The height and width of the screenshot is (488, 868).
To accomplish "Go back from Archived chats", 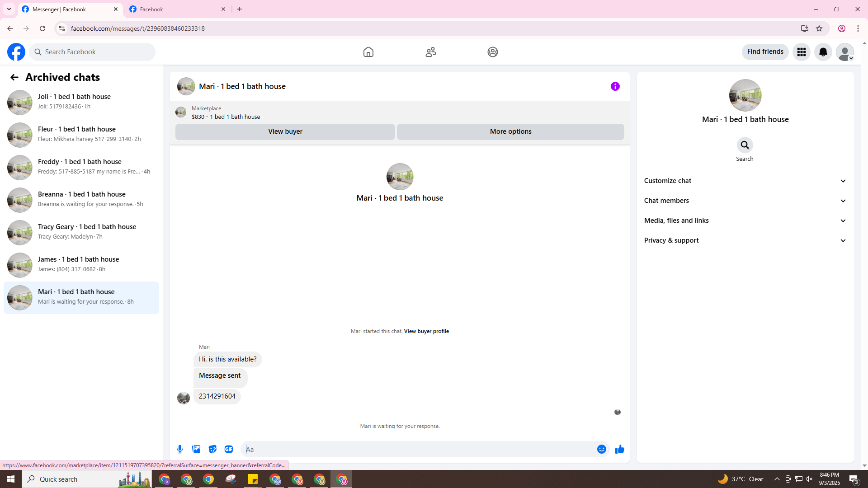I will (x=14, y=77).
